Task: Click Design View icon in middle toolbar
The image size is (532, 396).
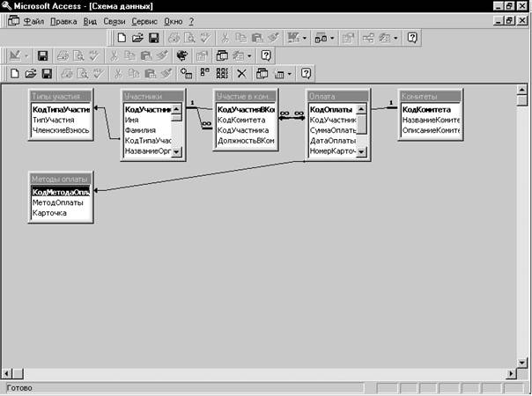Action: [x=15, y=55]
